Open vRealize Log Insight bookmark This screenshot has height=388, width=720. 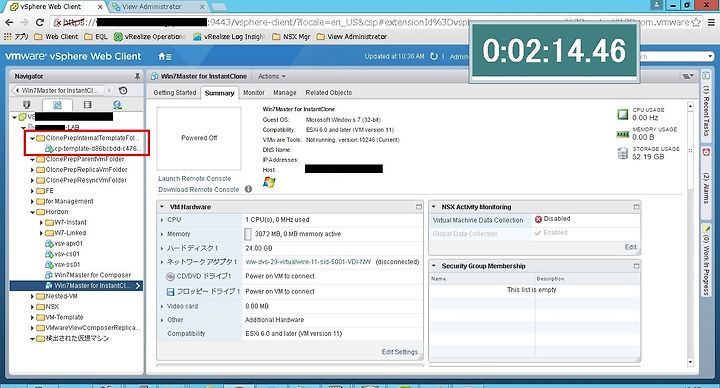(x=229, y=37)
